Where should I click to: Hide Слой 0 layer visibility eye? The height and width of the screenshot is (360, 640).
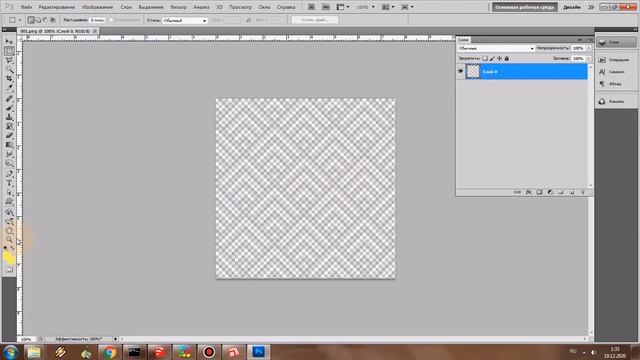click(460, 71)
